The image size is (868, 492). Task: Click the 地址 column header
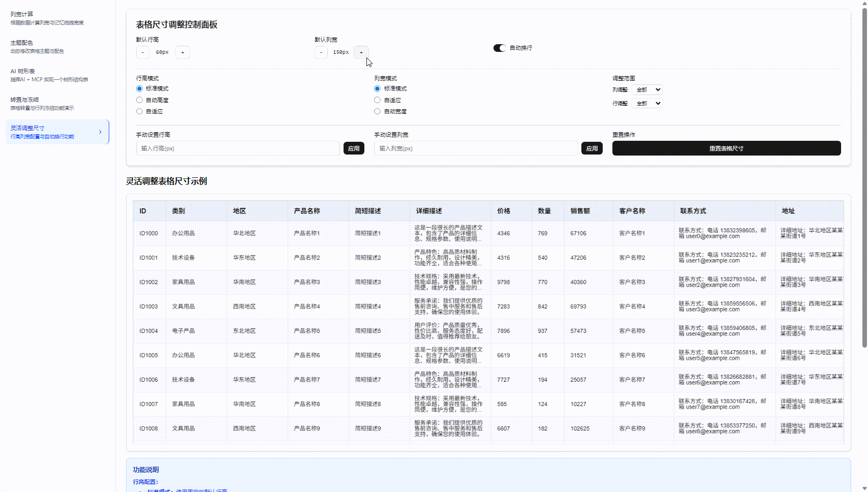pos(810,211)
